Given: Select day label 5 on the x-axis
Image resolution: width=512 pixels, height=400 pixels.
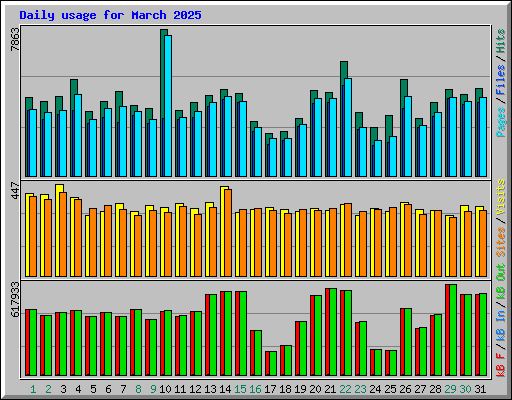Looking at the screenshot, I should [x=93, y=389].
